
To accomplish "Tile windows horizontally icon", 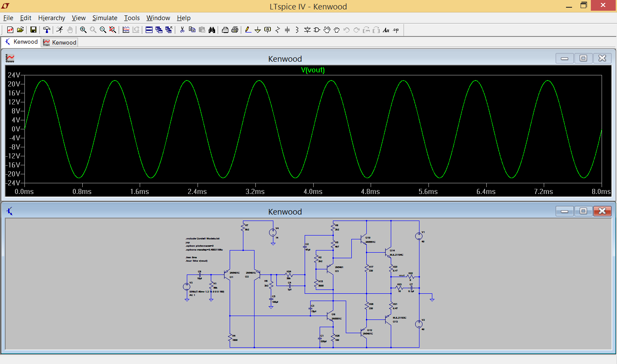I will pyautogui.click(x=149, y=30).
